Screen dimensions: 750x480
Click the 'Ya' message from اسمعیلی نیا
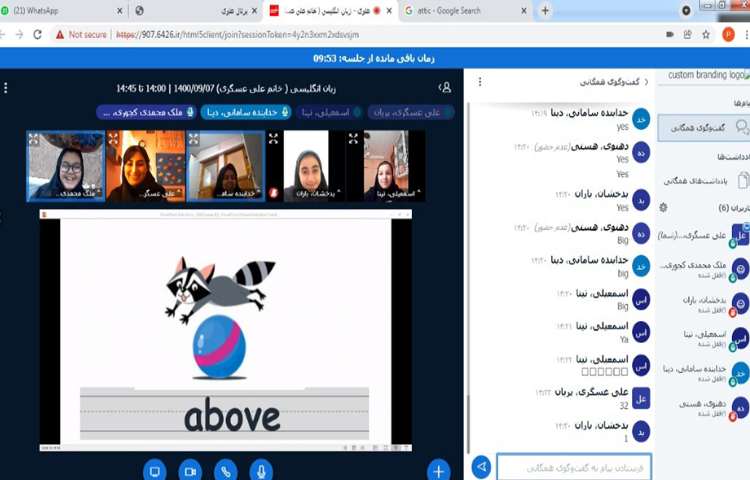coord(624,339)
